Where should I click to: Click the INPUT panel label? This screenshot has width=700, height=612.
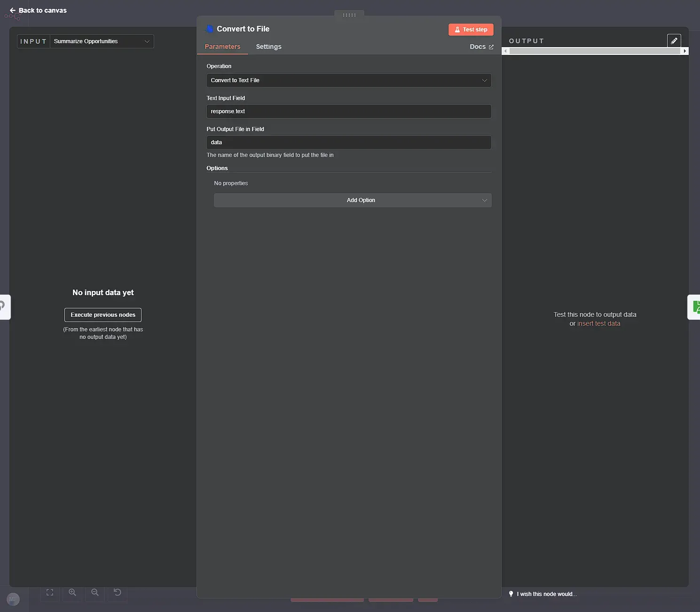(x=33, y=41)
